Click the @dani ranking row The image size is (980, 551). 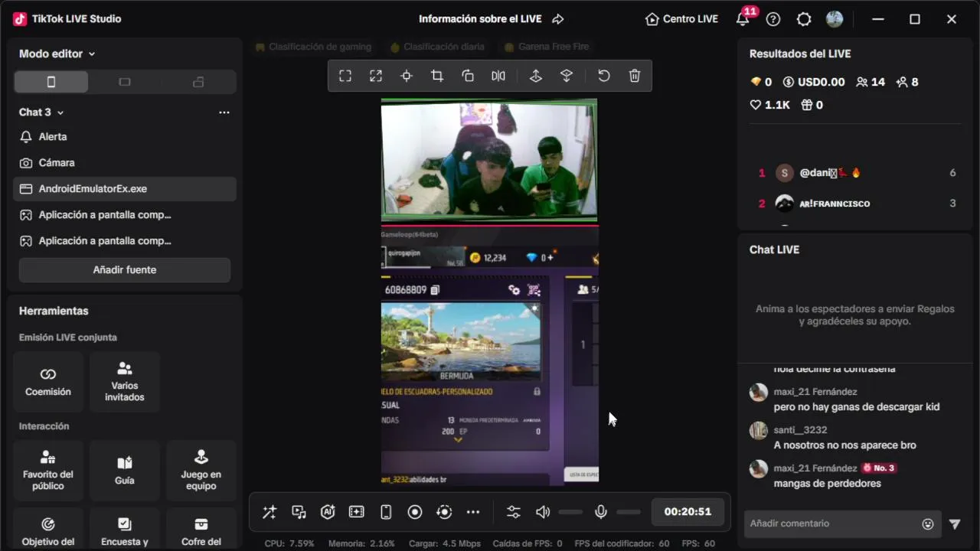click(855, 173)
